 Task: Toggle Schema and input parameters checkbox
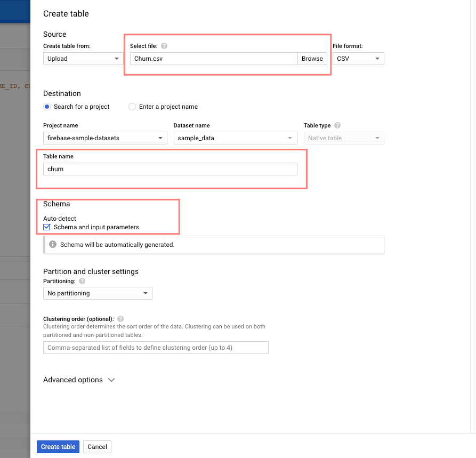click(x=47, y=227)
